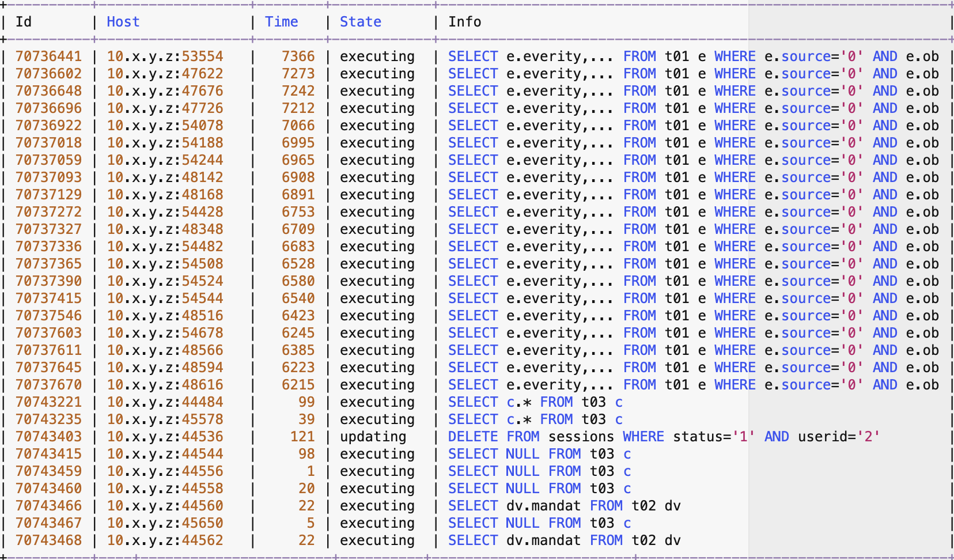Screen dimensions: 954x560
Task: Select the SELECT dv.mandat FROM t02 query
Action: [565, 505]
